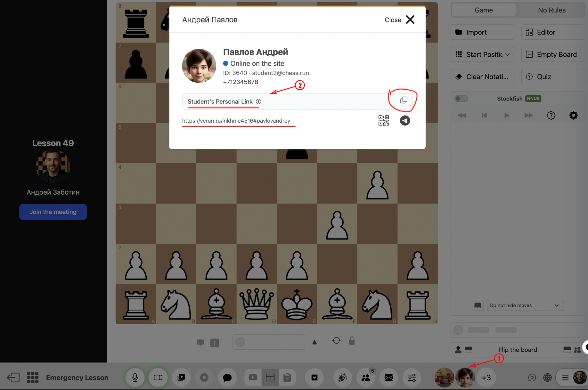Click the white queen on d1

pyautogui.click(x=257, y=304)
